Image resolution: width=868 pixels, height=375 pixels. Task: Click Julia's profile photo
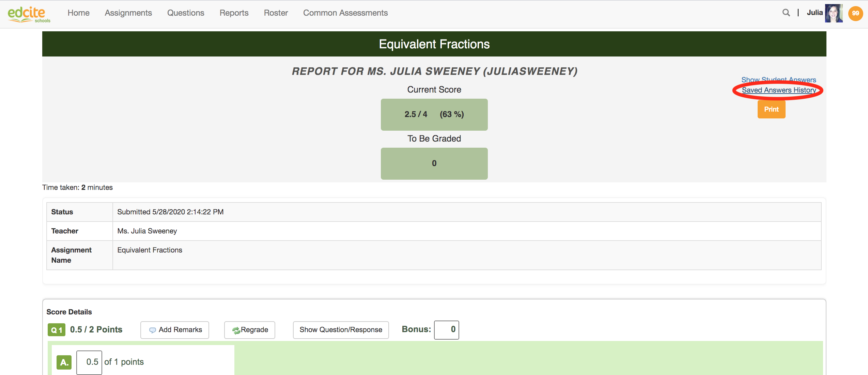tap(834, 13)
